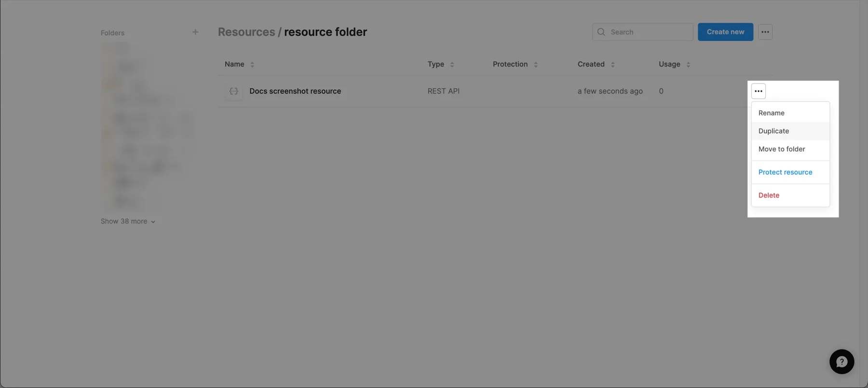
Task: Click the resource folder breadcrumb title
Action: 325,32
